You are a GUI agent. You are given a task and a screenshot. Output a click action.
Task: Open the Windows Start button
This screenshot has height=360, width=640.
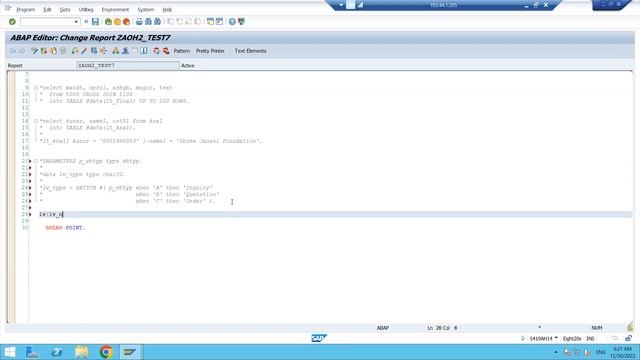9,352
